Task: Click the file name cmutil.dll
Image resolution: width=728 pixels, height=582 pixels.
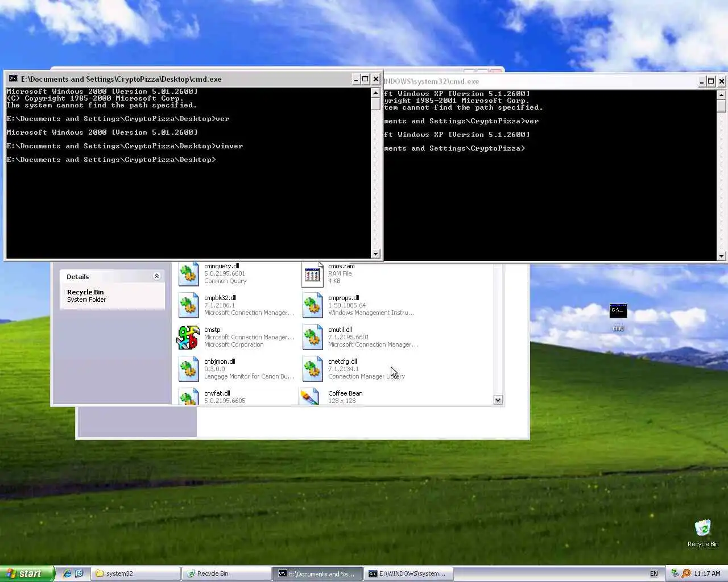Action: [340, 330]
